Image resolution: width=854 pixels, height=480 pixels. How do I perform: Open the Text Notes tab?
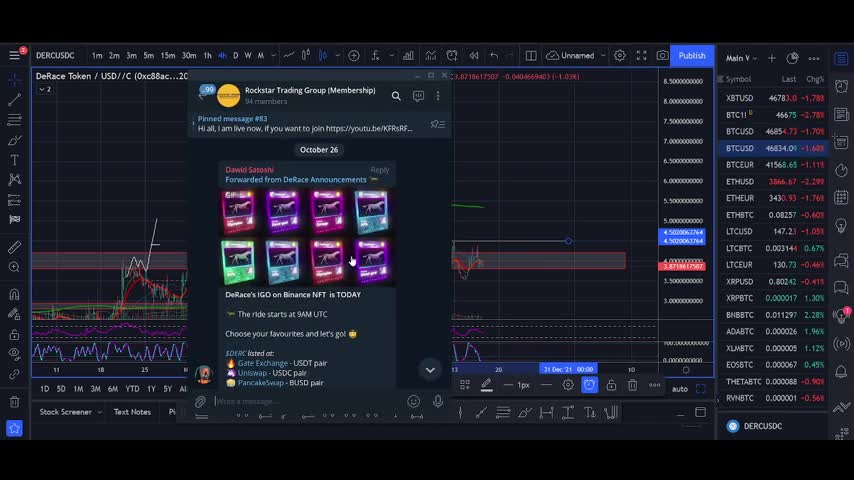click(x=132, y=412)
